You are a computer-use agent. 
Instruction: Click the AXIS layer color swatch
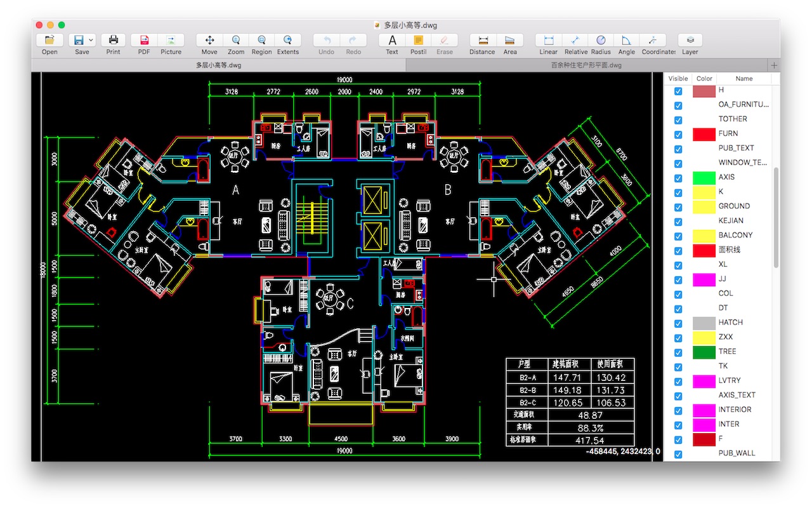coord(704,177)
